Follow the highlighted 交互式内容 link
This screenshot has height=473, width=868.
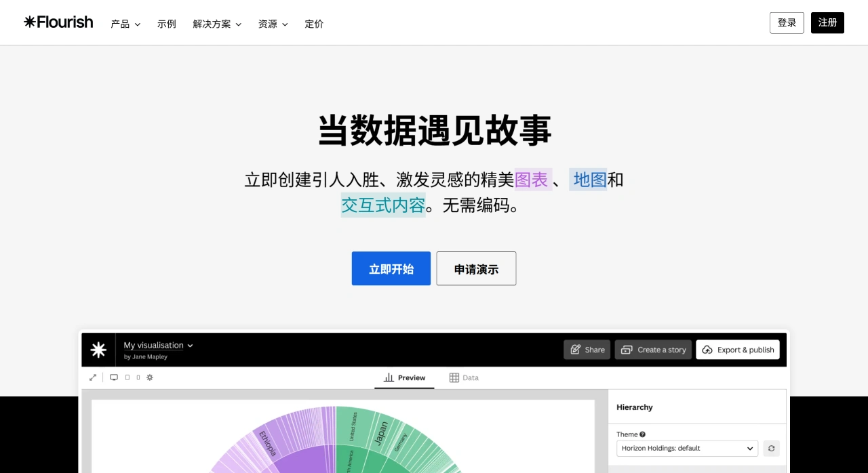pos(383,205)
